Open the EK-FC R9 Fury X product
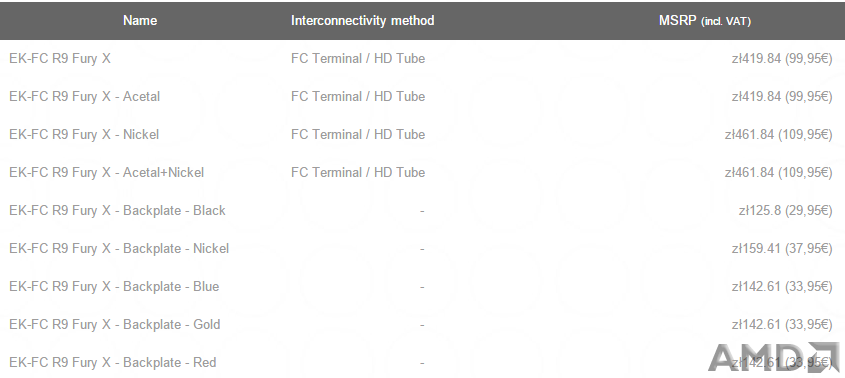This screenshot has height=378, width=845. pyautogui.click(x=60, y=58)
